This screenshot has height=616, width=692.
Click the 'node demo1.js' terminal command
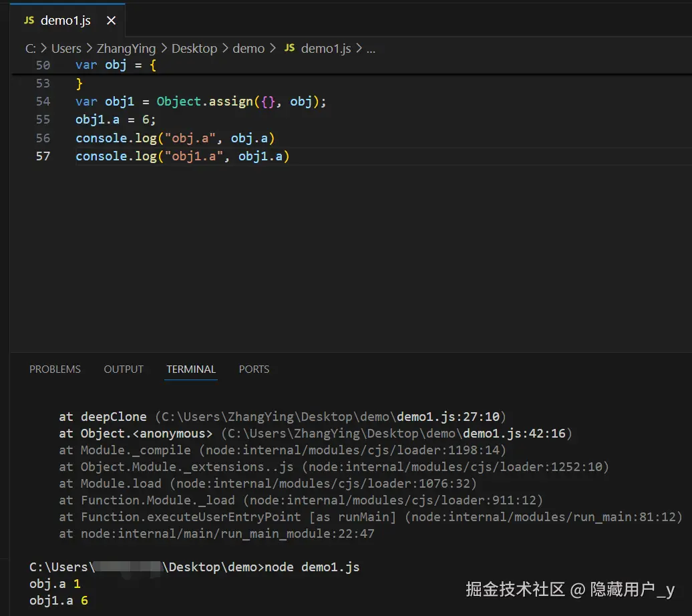pyautogui.click(x=312, y=567)
